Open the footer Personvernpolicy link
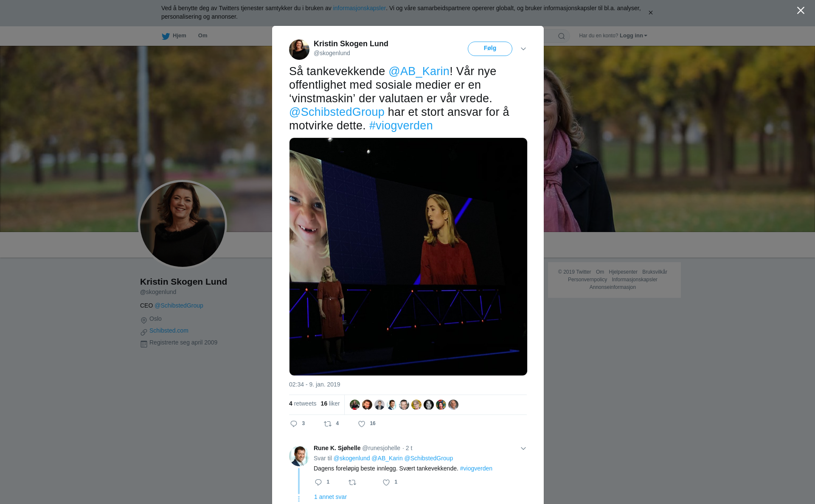The width and height of the screenshot is (815, 504). point(587,280)
